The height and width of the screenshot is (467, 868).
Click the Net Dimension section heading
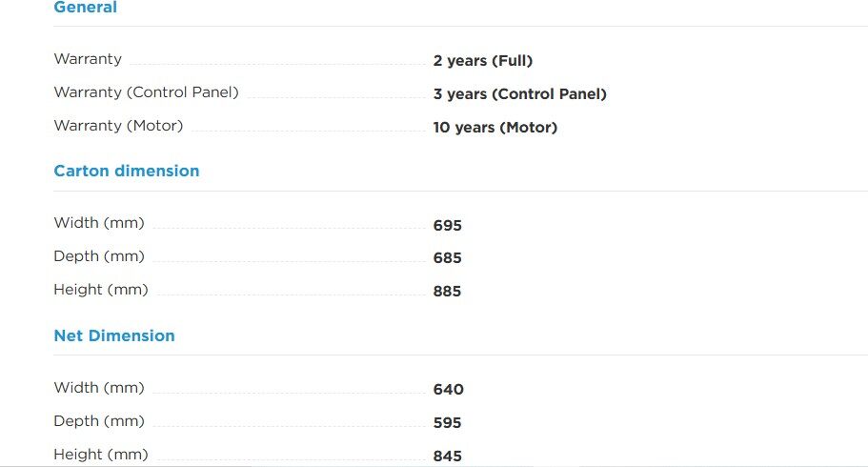(114, 336)
